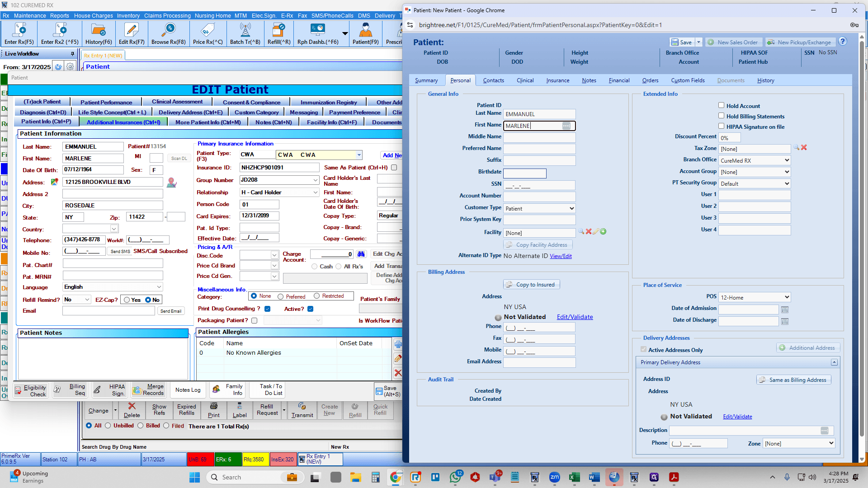Enable the Hold Account checkbox
Image resolution: width=868 pixels, height=488 pixels.
tap(722, 105)
